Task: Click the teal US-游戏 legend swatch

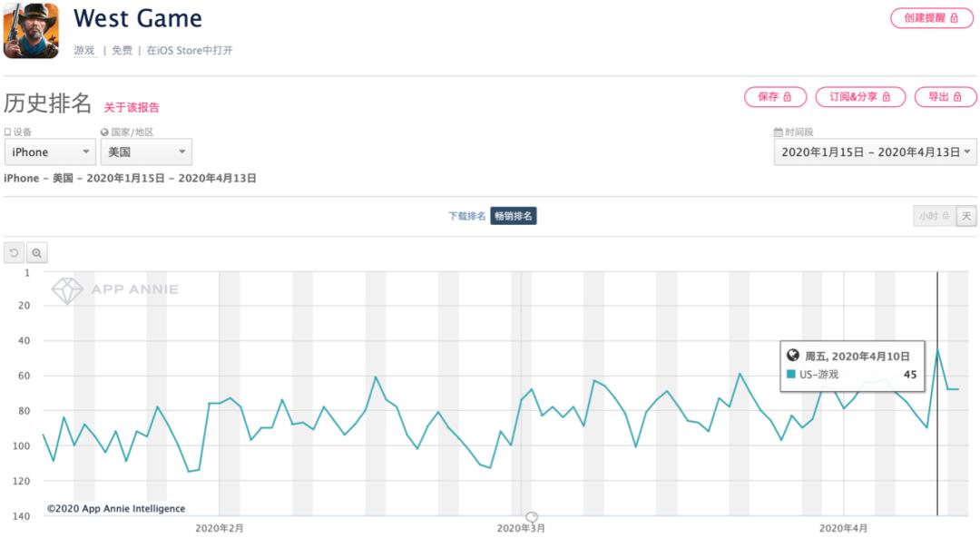Action: (x=791, y=375)
